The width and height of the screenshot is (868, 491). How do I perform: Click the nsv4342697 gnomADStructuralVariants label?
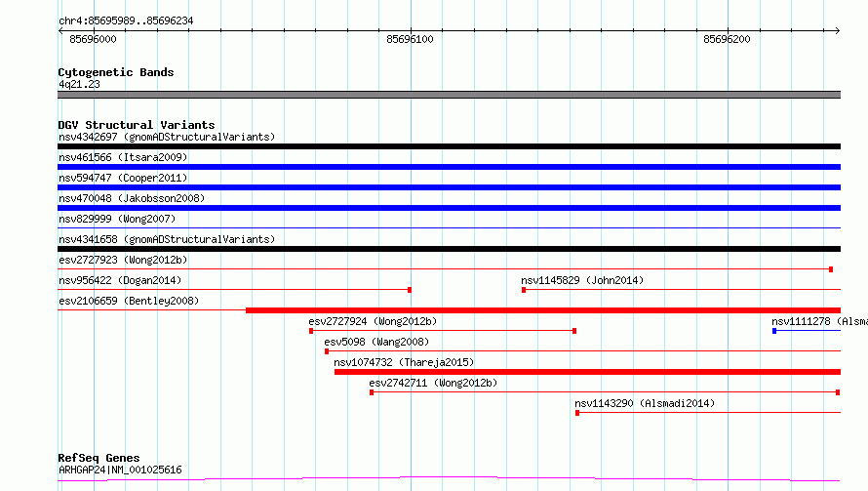click(x=167, y=137)
